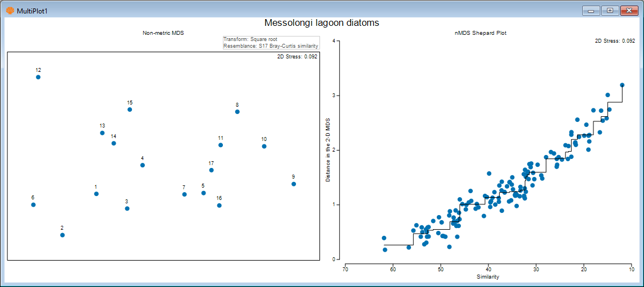Select sample point 8 in MDS plot
Image resolution: width=644 pixels, height=287 pixels.
coord(237,112)
